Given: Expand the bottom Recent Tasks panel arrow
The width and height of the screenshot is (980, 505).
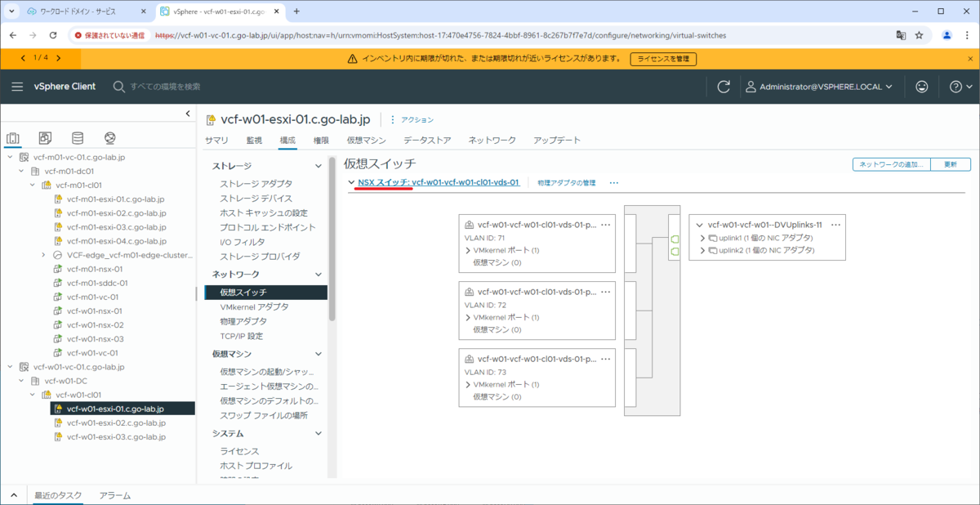Looking at the screenshot, I should tap(13, 495).
